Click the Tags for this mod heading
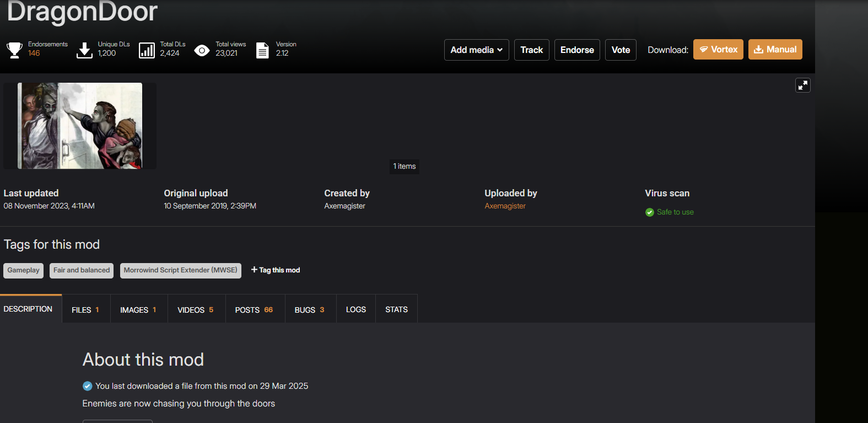Screen dimensions: 868x423 pos(52,244)
